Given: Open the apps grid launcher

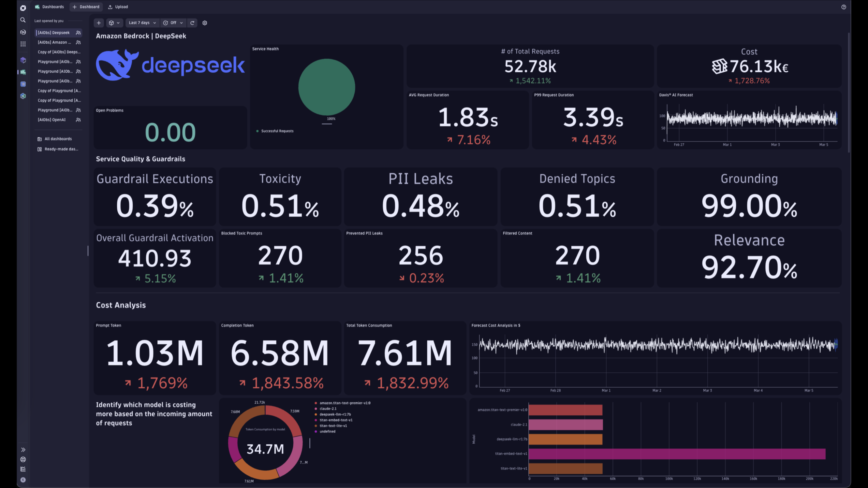Looking at the screenshot, I should click(23, 44).
